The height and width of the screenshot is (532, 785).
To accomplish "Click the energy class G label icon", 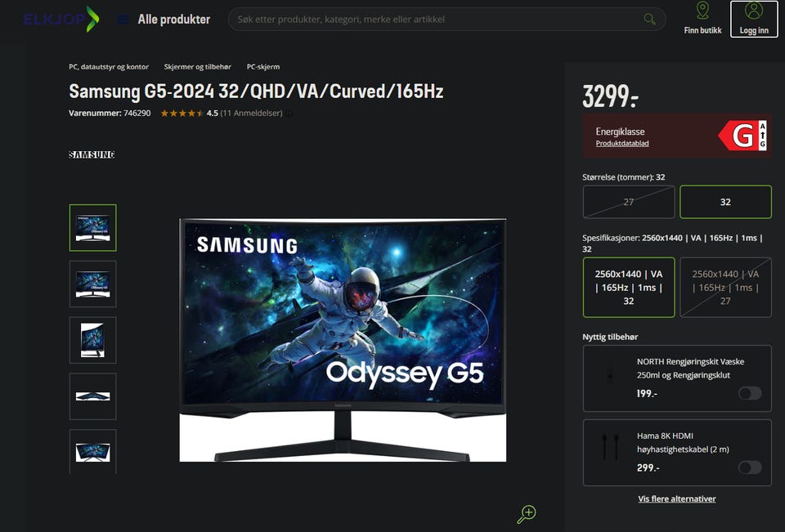I will coord(742,135).
